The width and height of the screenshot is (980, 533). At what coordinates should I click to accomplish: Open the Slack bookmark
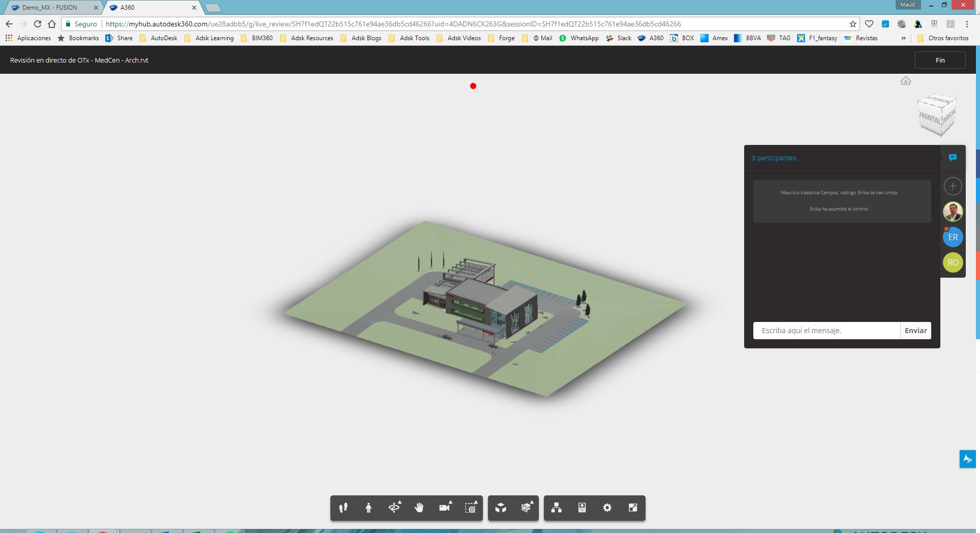pos(619,38)
